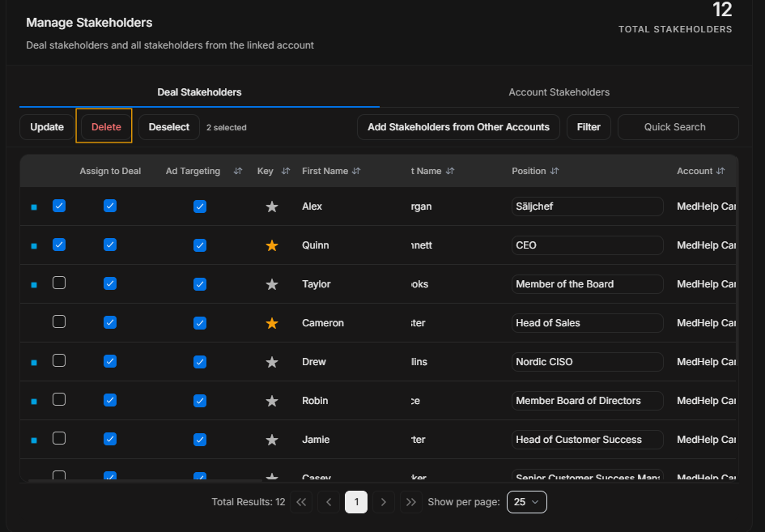Sort by First Name column arrows

pos(356,171)
